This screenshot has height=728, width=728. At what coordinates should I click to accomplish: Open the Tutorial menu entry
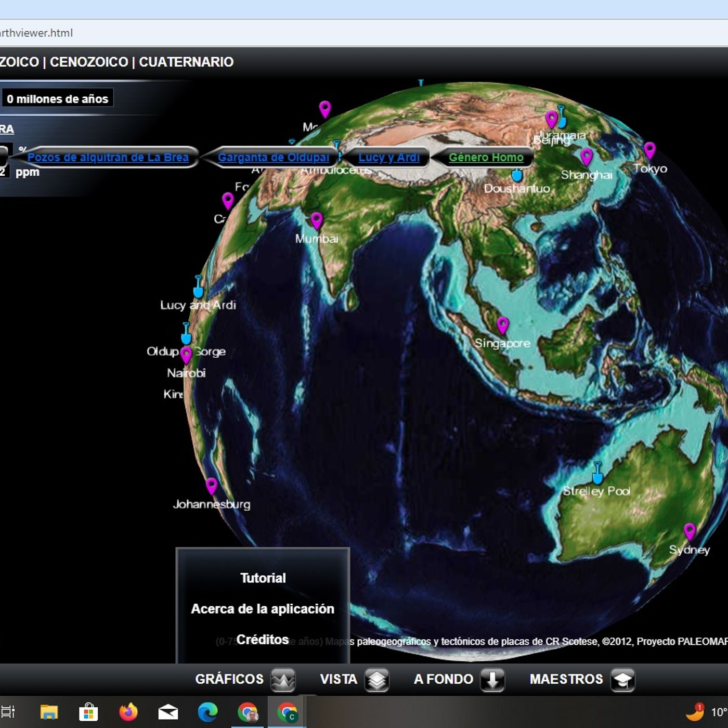[263, 578]
